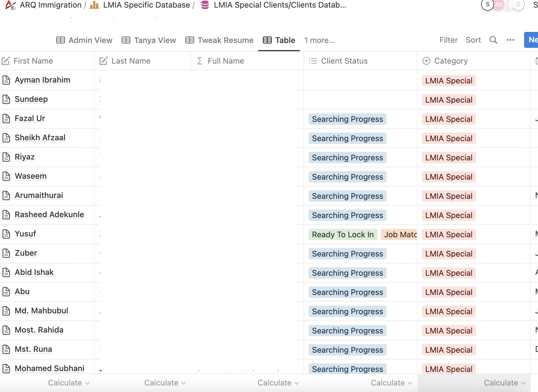The height and width of the screenshot is (392, 538).
Task: Click the LMIA Specific Database chart icon
Action: [x=94, y=5]
